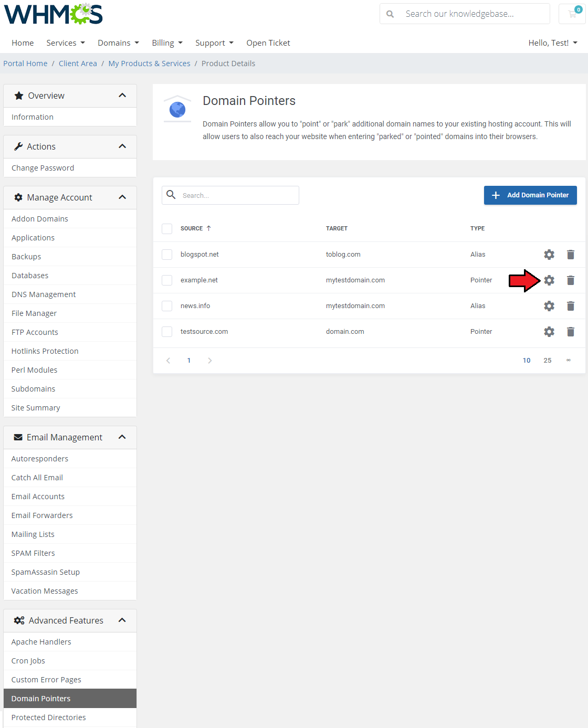Image resolution: width=588 pixels, height=728 pixels.
Task: Go to next page arrow
Action: click(x=210, y=361)
